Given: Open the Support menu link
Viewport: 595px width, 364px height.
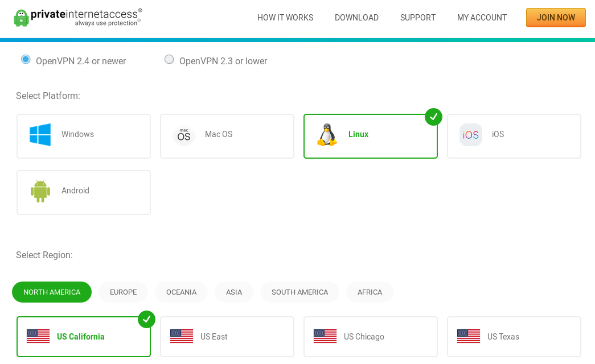Looking at the screenshot, I should click(x=417, y=18).
